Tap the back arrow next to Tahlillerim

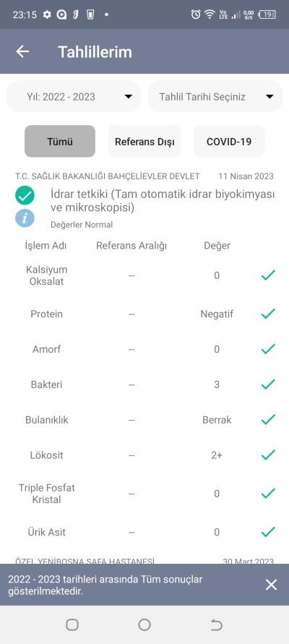point(22,52)
